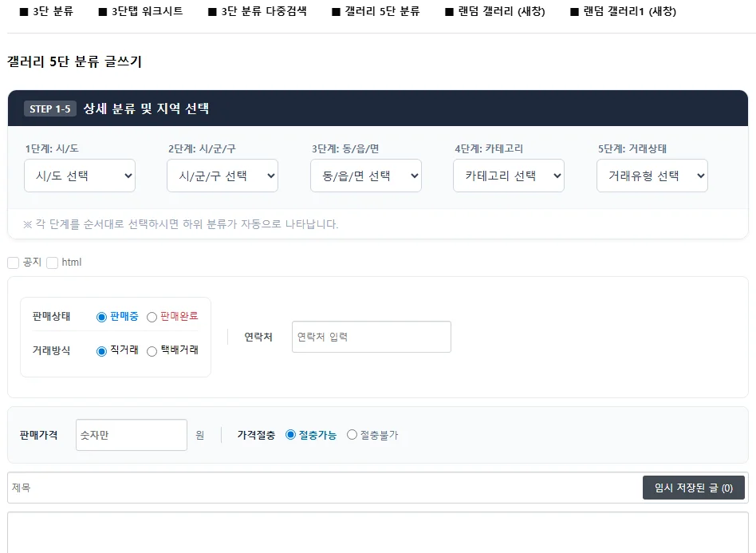The width and height of the screenshot is (756, 553).
Task: Click the 각 단계를 순서대로 hint text
Action: click(x=181, y=224)
